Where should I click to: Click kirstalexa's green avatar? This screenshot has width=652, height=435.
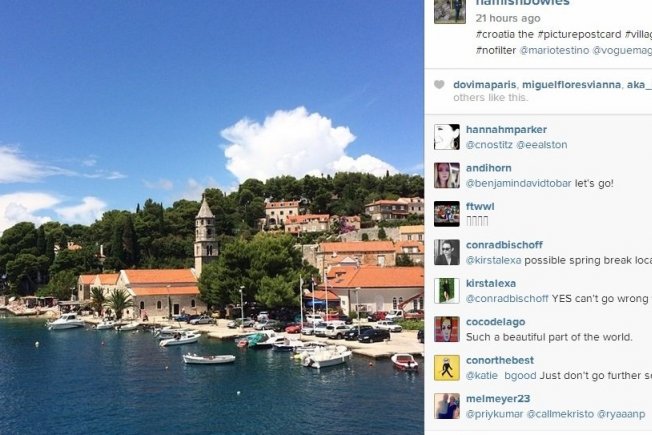pyautogui.click(x=447, y=291)
